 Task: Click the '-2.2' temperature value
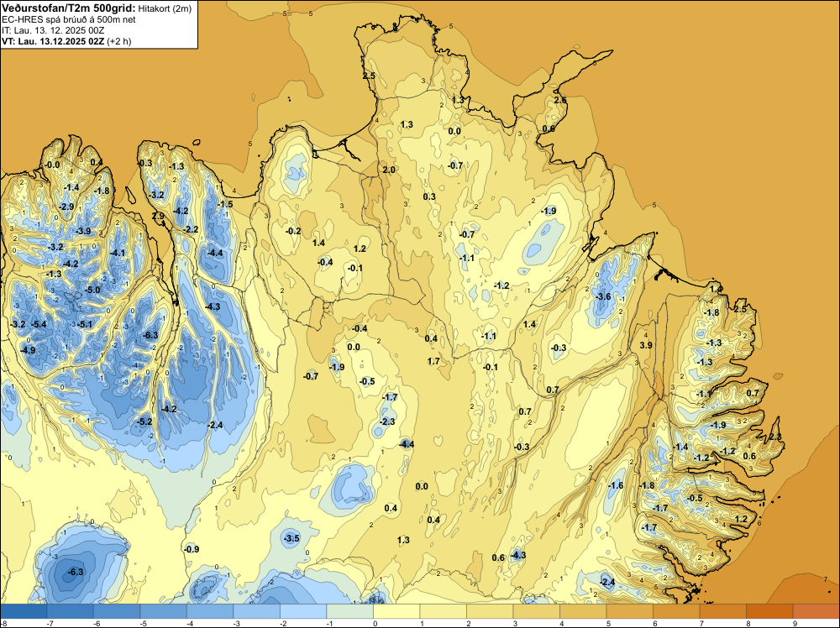[x=191, y=230]
